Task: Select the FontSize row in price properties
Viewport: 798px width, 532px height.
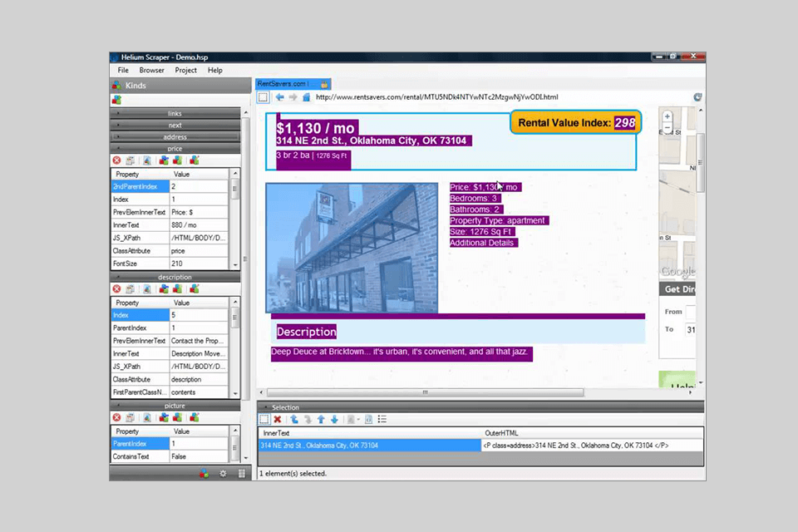Action: 170,264
